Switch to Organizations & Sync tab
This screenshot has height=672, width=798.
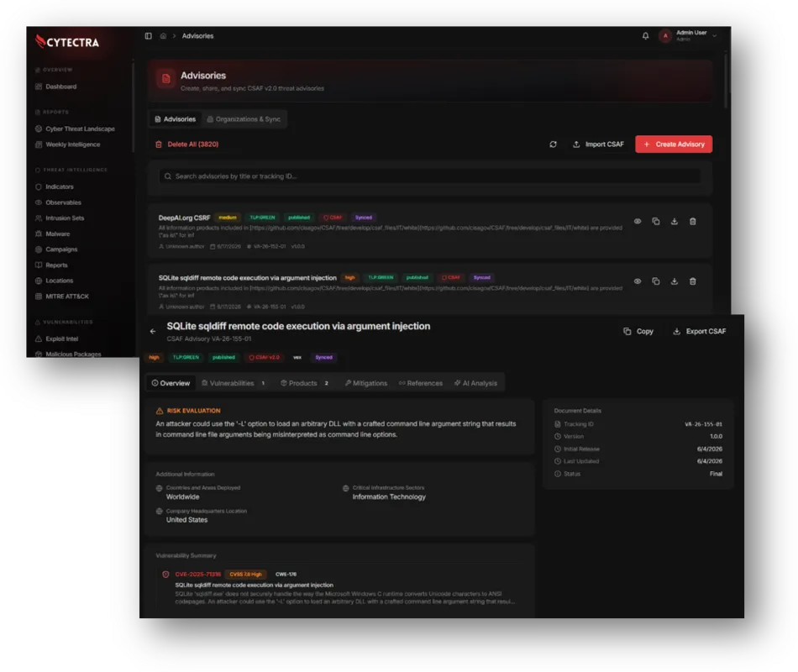click(244, 119)
